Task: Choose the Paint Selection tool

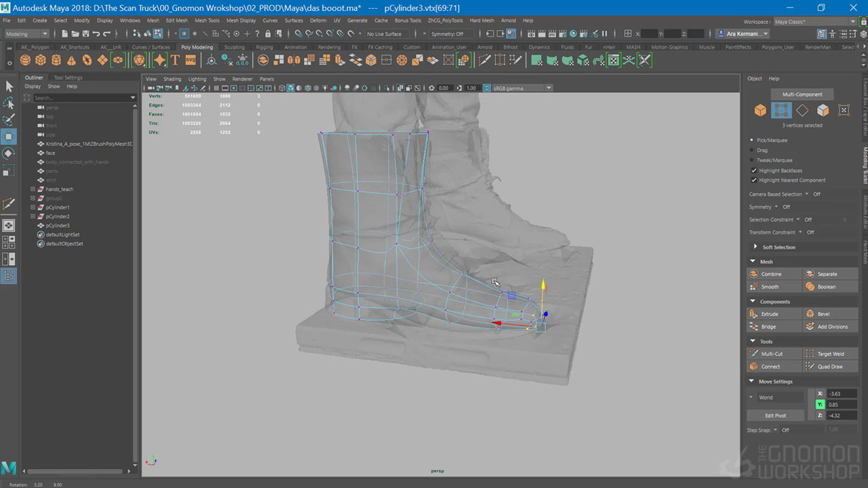Action: (9, 120)
